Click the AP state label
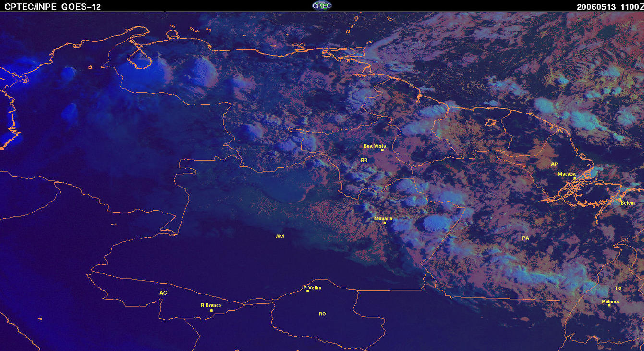The width and height of the screenshot is (644, 351). tap(554, 164)
